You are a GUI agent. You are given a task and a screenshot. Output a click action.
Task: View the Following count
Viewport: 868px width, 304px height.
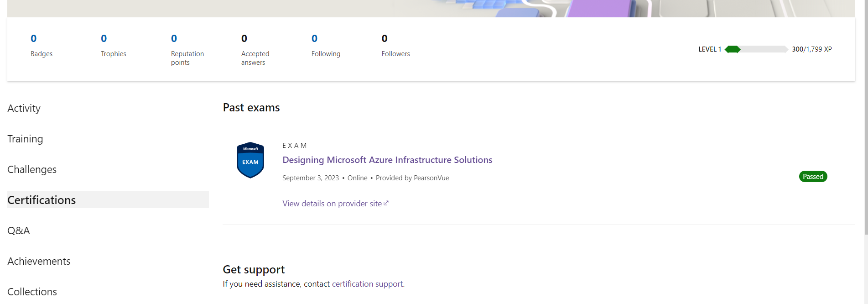326,45
